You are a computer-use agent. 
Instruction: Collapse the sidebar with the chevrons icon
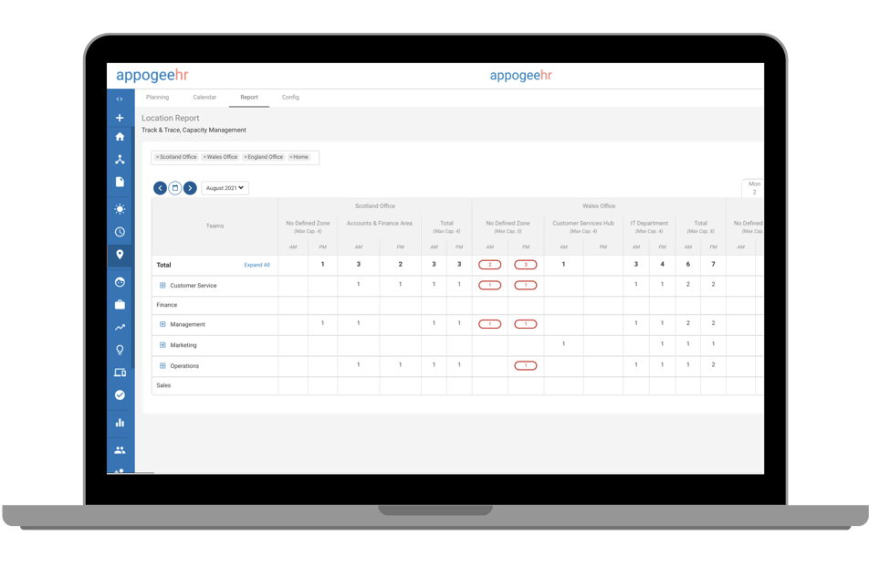pyautogui.click(x=120, y=100)
